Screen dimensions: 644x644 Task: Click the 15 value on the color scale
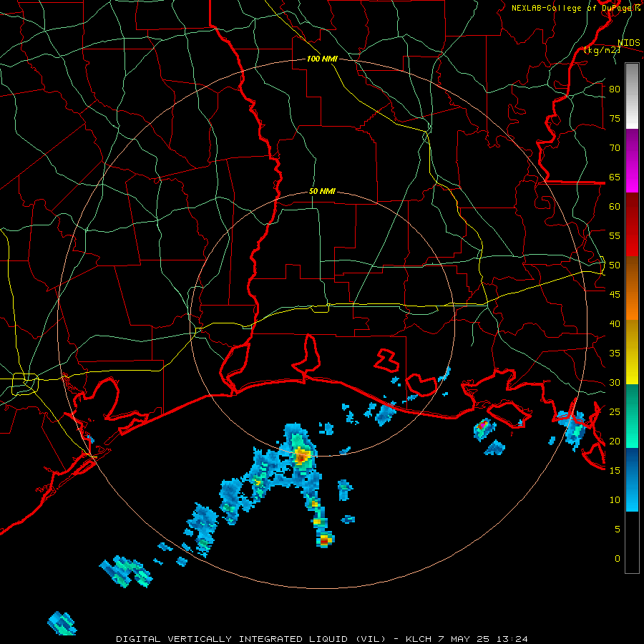click(x=615, y=471)
